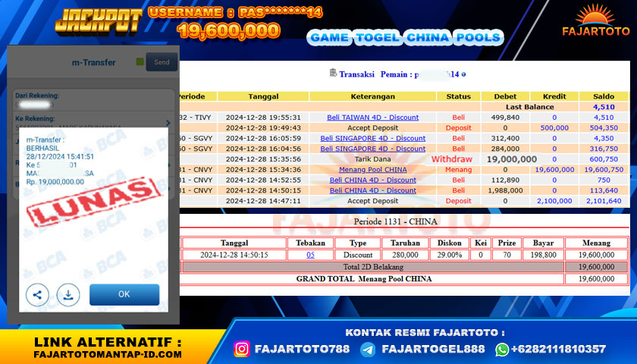Click the Menang status text
Screen dimensions: 637x364
click(x=458, y=169)
